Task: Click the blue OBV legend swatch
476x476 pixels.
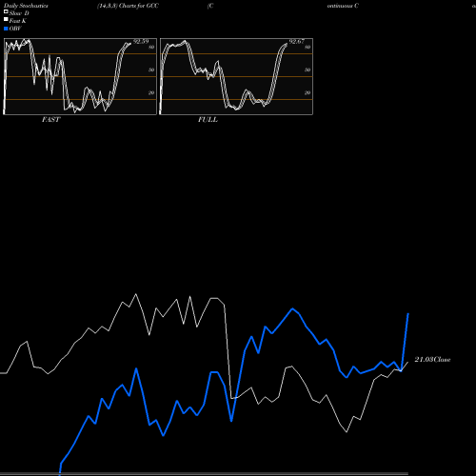Action: click(x=6, y=29)
